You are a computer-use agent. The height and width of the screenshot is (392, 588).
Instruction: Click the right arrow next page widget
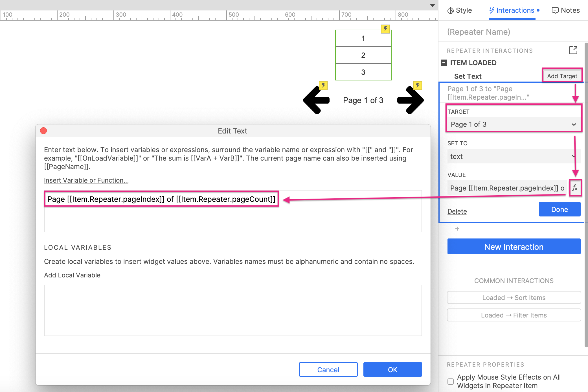tap(410, 100)
